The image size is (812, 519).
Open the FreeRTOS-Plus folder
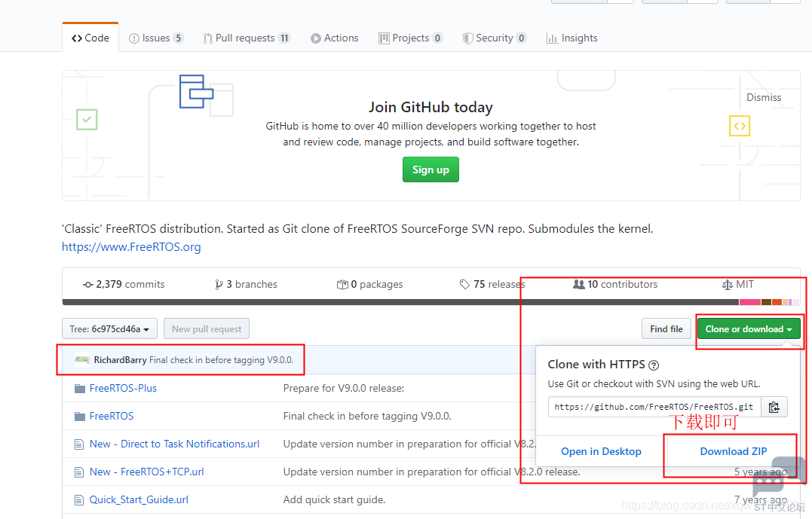pyautogui.click(x=123, y=388)
